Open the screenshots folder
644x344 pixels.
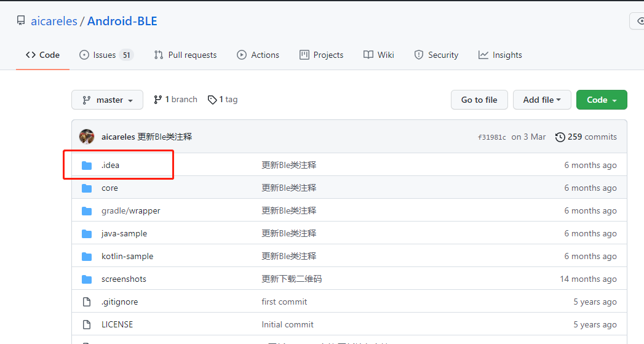click(x=124, y=279)
